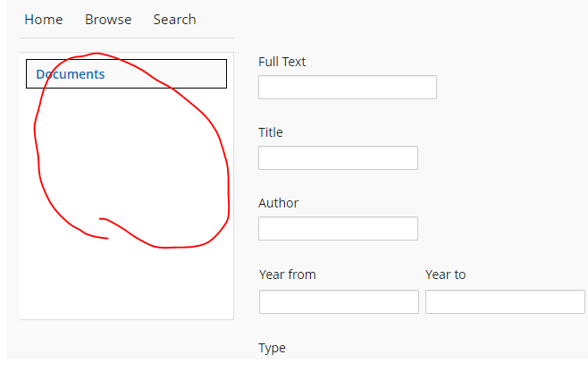The height and width of the screenshot is (372, 588).
Task: Click the Year to label
Action: coord(445,275)
